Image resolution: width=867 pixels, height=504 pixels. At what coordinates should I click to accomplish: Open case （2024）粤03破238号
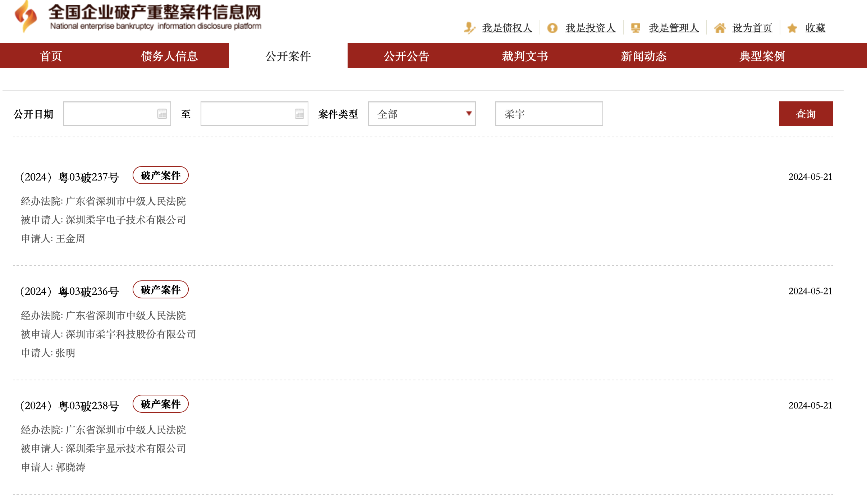70,406
